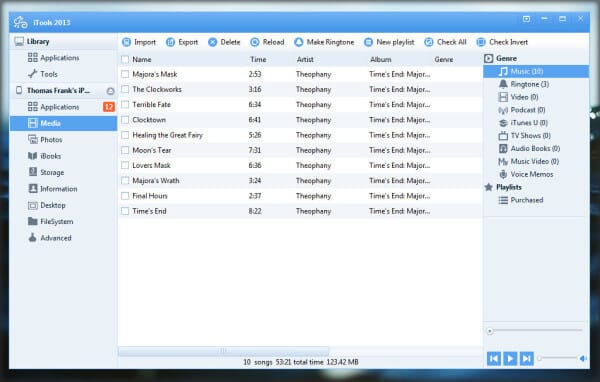Check the Terrible Fate song checkbox
The height and width of the screenshot is (382, 600).
click(125, 104)
